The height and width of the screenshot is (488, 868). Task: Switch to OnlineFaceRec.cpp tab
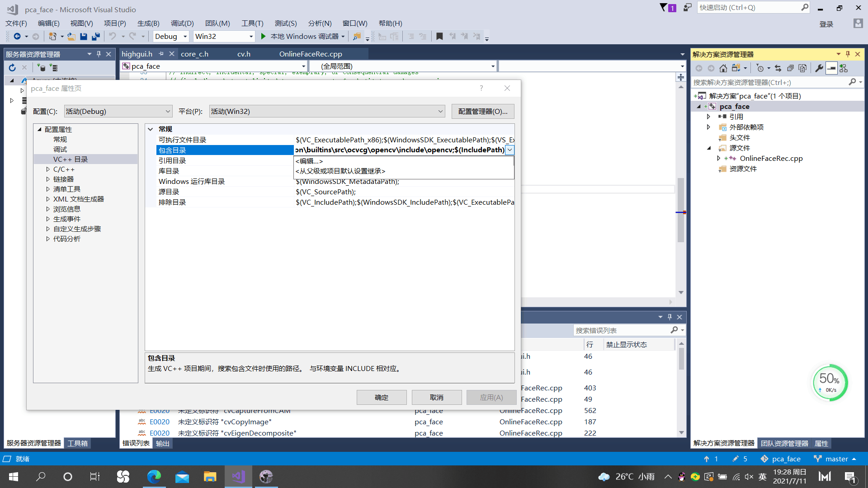(310, 54)
